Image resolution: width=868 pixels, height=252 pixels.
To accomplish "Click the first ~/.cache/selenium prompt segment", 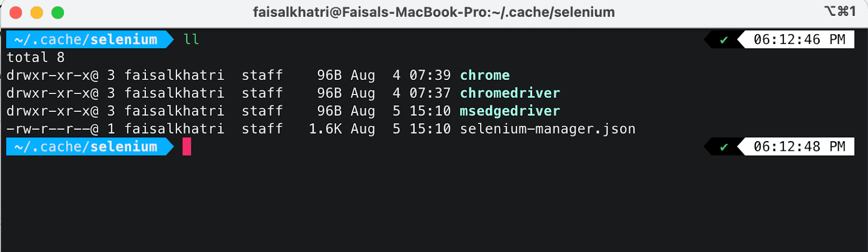I will click(86, 40).
